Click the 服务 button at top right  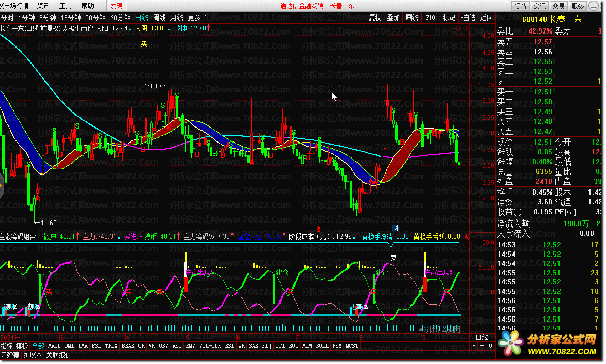578,6
